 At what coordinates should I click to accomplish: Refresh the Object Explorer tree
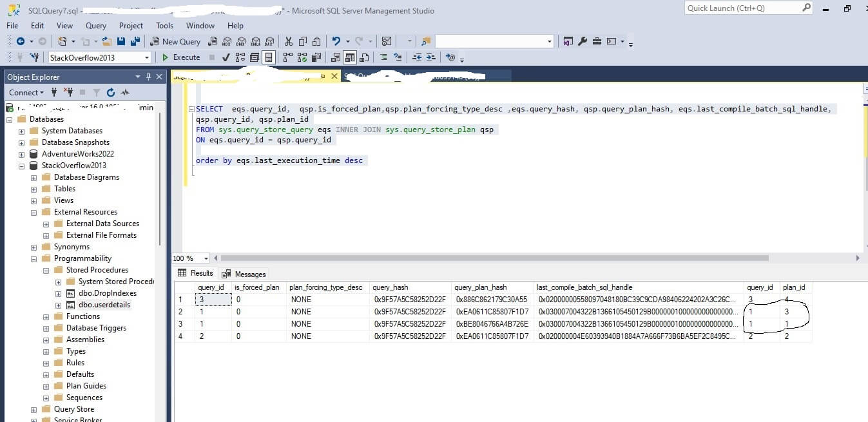click(x=111, y=93)
